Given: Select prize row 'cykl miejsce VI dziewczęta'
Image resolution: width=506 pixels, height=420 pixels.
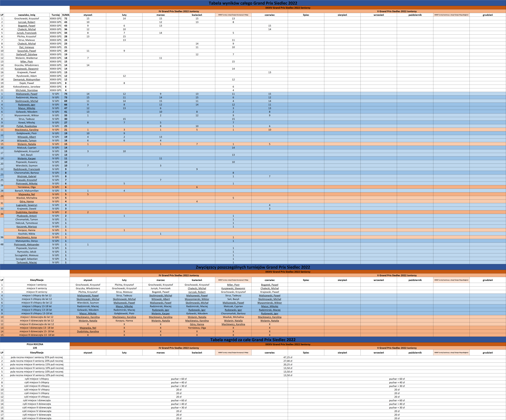Looking at the screenshot, I should tap(37, 418).
